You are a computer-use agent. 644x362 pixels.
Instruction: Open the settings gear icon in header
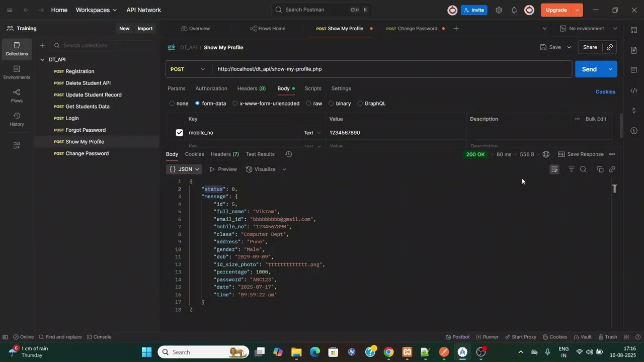[x=499, y=10]
